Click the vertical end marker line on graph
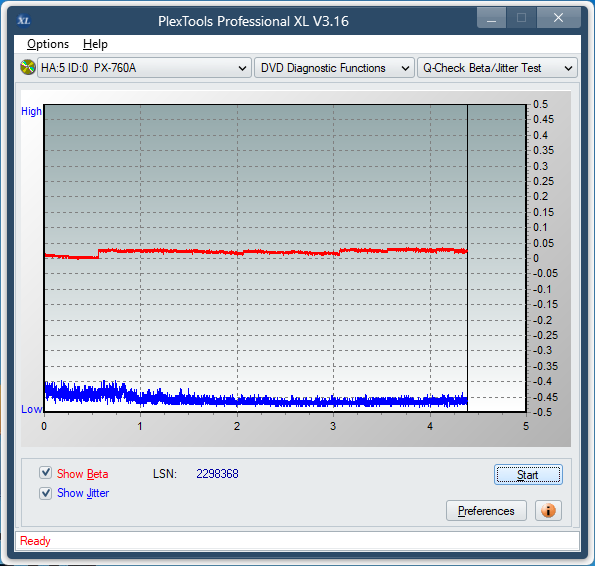The image size is (595, 566). (468, 258)
